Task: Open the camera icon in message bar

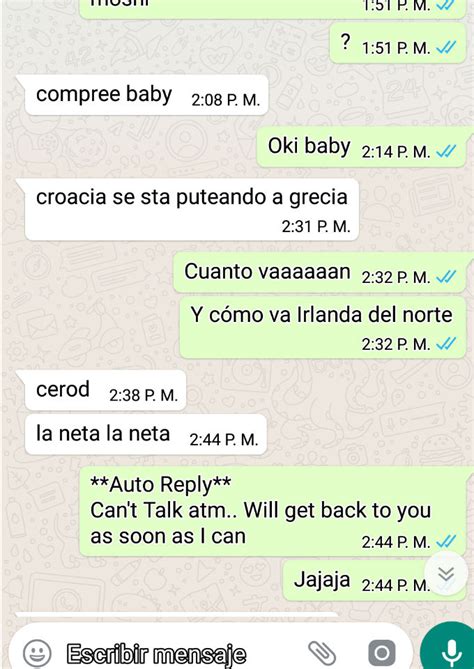Action: [382, 653]
